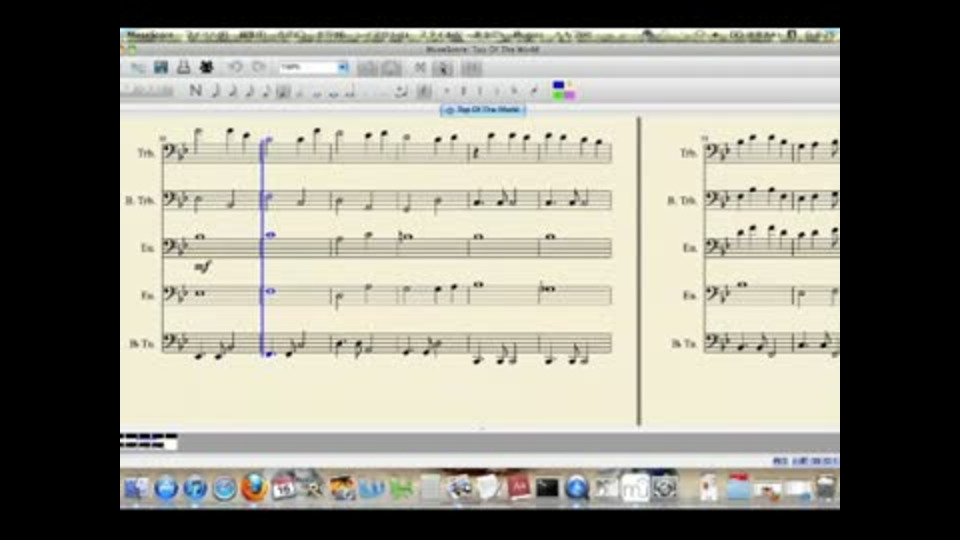Open Finder from the dock
This screenshot has width=960, height=540.
click(136, 488)
